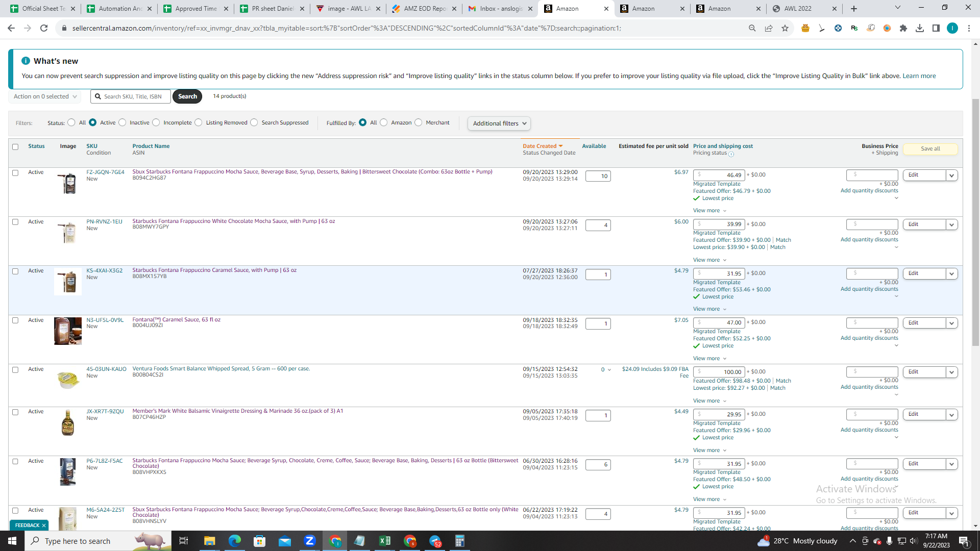
Task: Open Microsoft Store from the taskbar
Action: pyautogui.click(x=260, y=541)
